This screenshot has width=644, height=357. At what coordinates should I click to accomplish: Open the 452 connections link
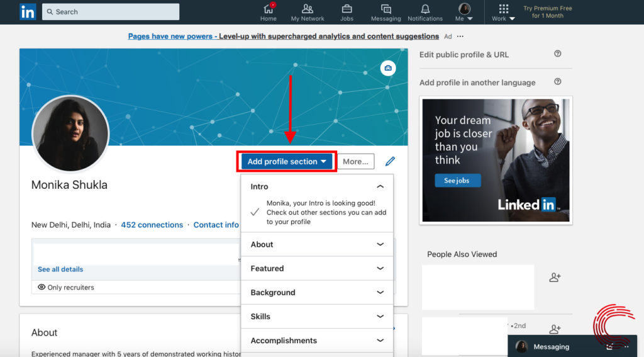click(x=152, y=225)
